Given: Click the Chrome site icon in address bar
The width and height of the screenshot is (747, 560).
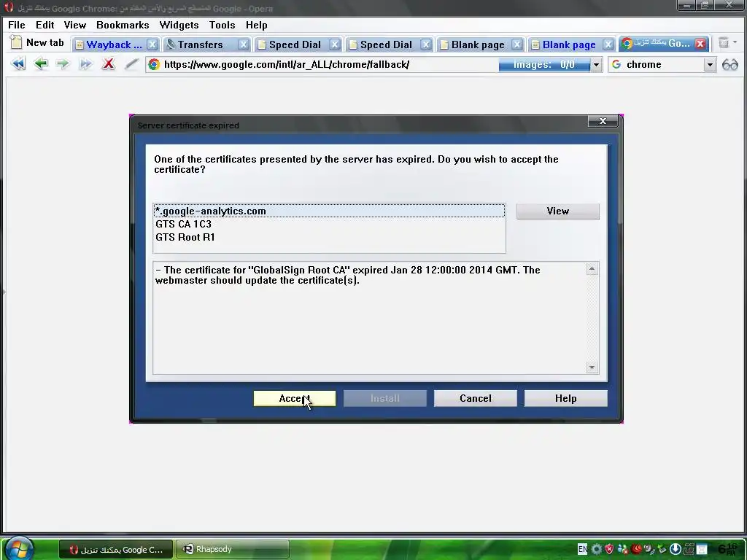Looking at the screenshot, I should pyautogui.click(x=154, y=64).
